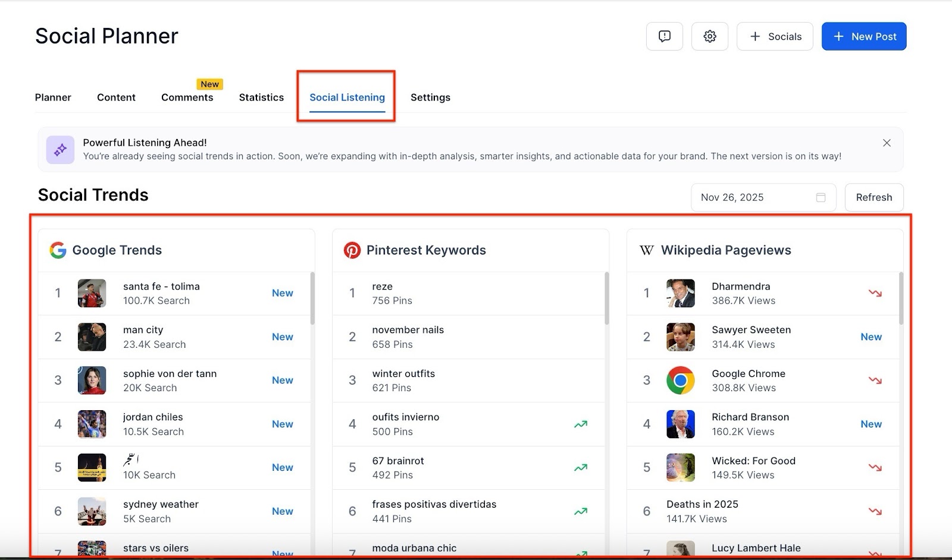The width and height of the screenshot is (952, 560).
Task: Click the Google Trends list scrollbar
Action: pyautogui.click(x=312, y=299)
